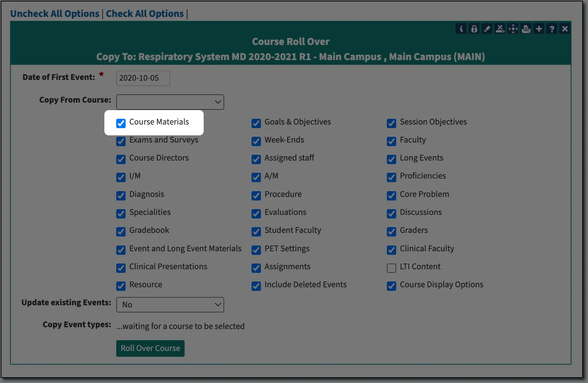Toggle the Specialities checkbox
The height and width of the screenshot is (383, 588).
121,213
